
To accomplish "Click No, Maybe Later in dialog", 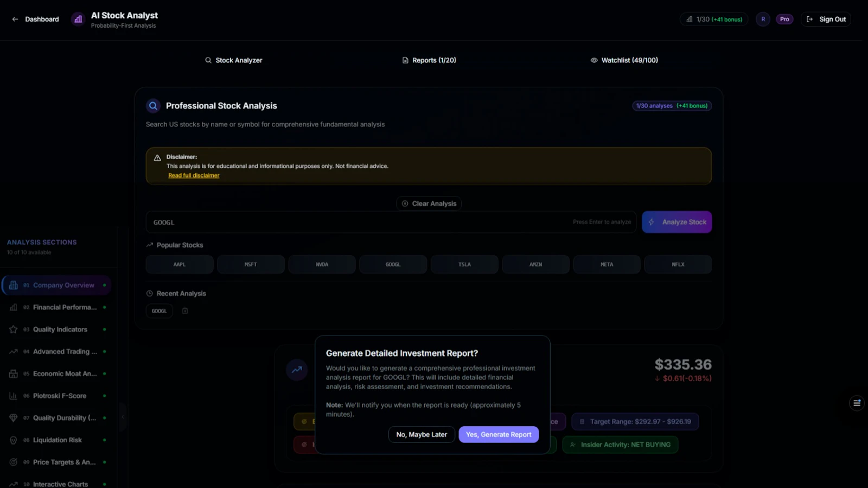I will pos(422,434).
